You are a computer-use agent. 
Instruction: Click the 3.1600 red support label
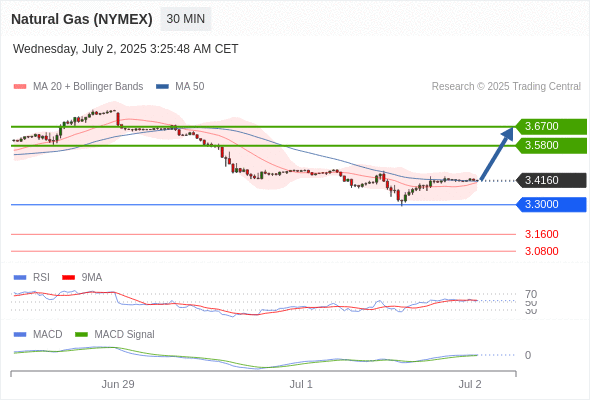pyautogui.click(x=541, y=234)
